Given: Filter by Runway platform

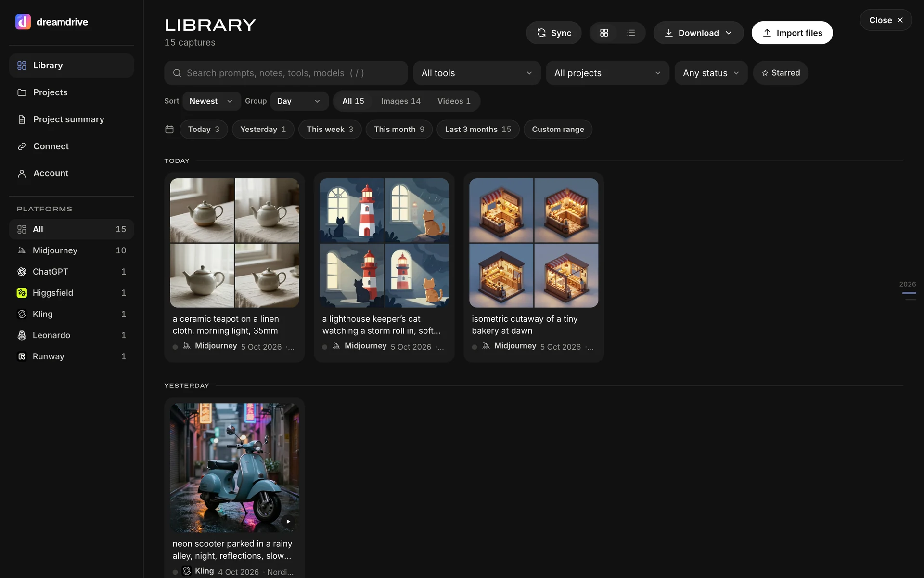Looking at the screenshot, I should [x=71, y=356].
